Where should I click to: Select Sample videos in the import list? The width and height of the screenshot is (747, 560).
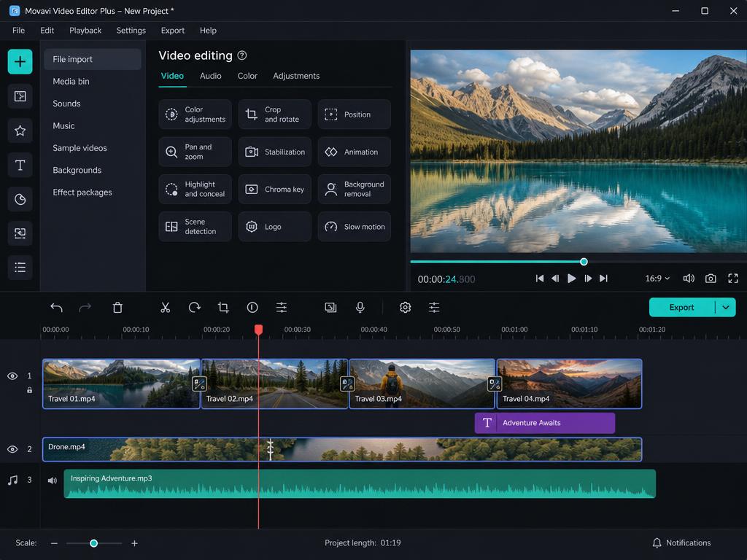80,148
